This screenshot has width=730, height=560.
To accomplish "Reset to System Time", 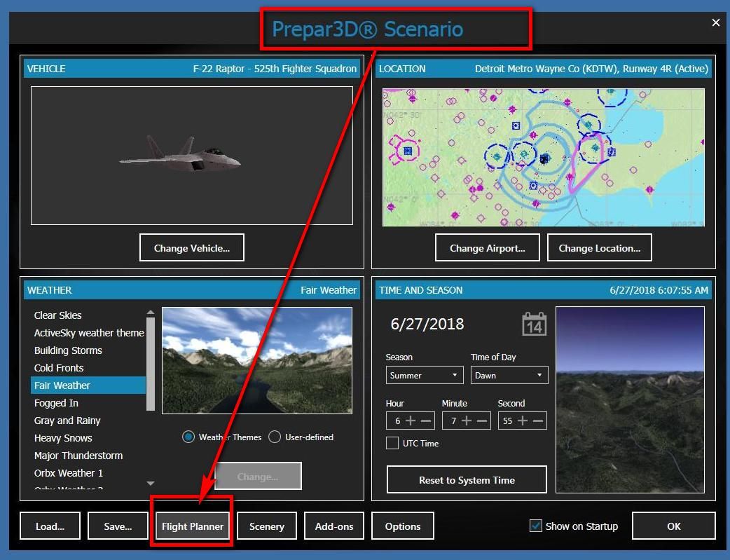I will (467, 480).
